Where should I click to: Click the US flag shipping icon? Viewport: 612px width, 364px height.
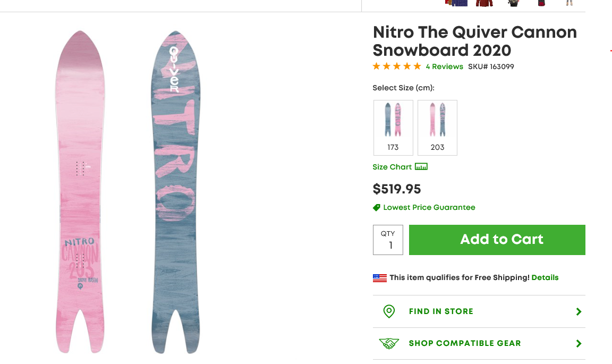[x=379, y=277]
